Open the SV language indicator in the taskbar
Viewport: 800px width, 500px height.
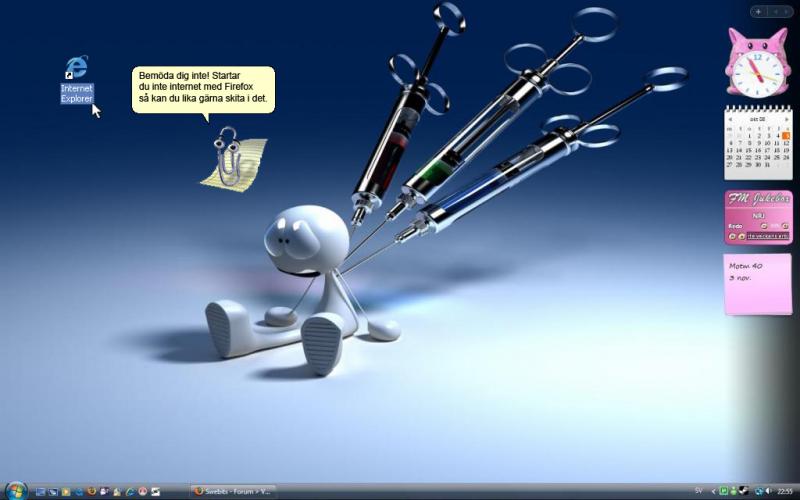point(699,491)
